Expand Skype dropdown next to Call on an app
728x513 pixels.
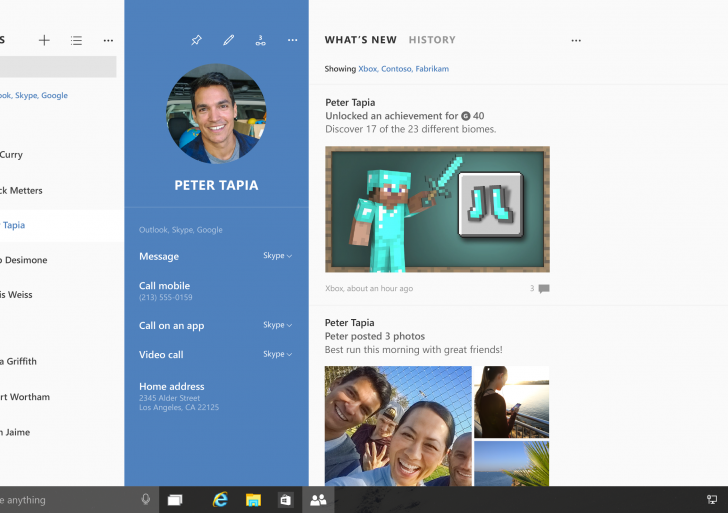tap(278, 325)
